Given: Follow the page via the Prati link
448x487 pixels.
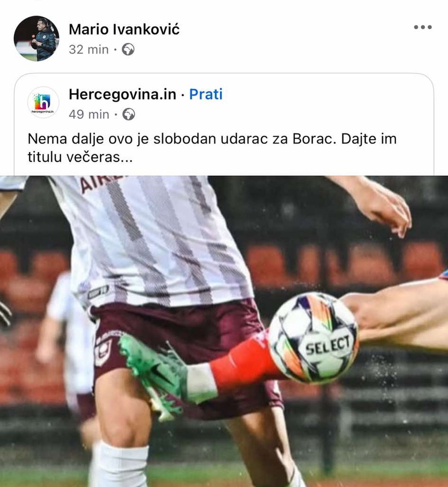Looking at the screenshot, I should [x=206, y=94].
